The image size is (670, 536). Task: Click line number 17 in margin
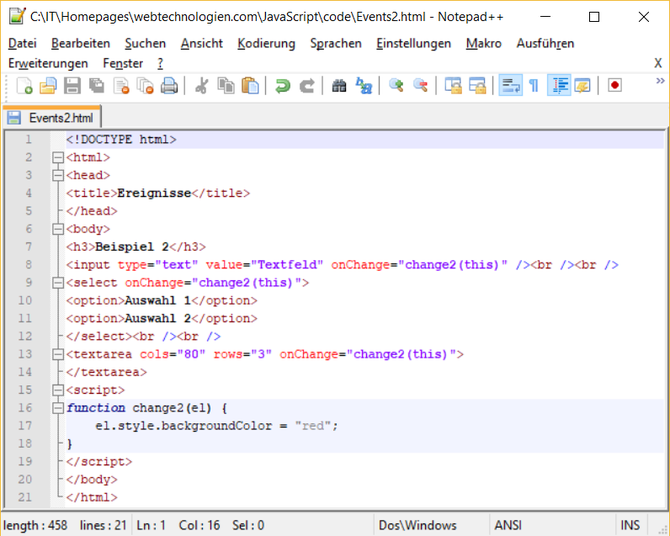(25, 426)
